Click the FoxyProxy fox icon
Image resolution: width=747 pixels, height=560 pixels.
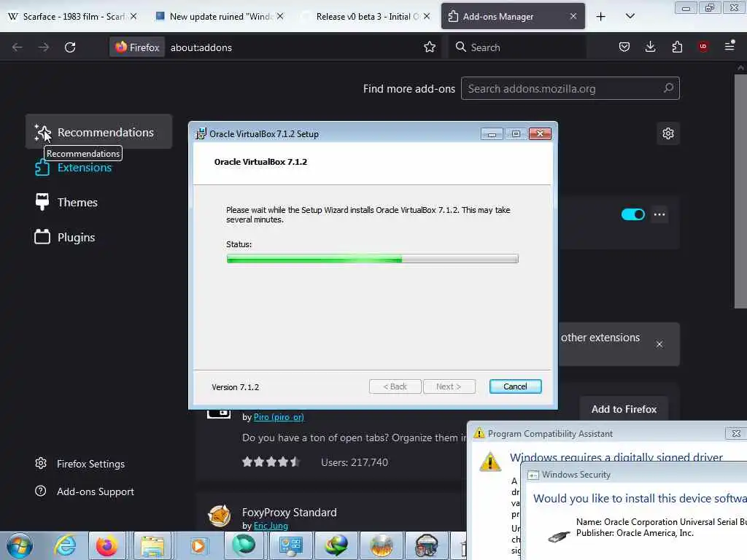220,516
